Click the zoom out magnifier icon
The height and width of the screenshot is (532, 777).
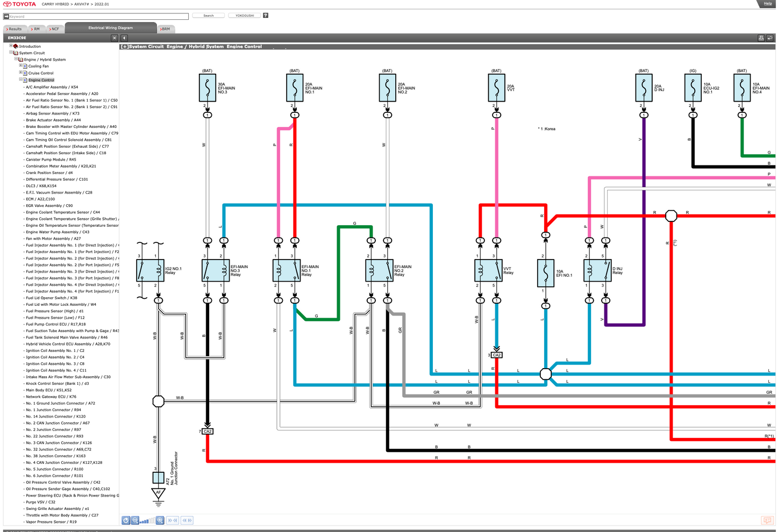136,520
